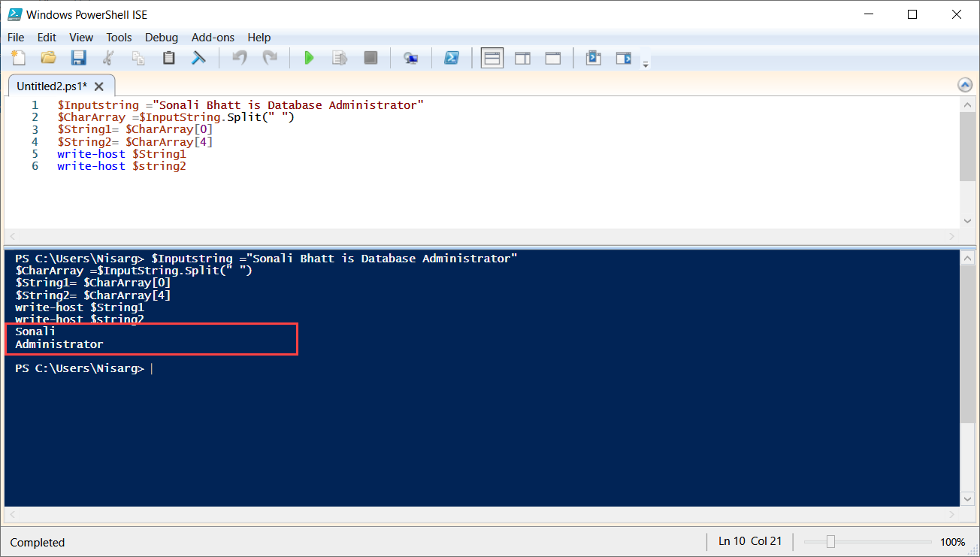Image resolution: width=980 pixels, height=557 pixels.
Task: Click the Undo icon
Action: pyautogui.click(x=239, y=57)
